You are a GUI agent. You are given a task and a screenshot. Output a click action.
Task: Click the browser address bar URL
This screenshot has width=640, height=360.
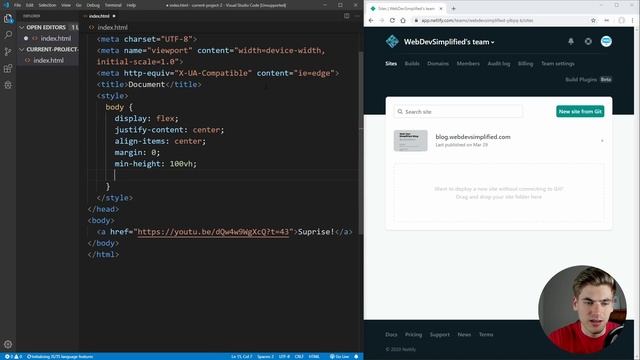(477, 20)
